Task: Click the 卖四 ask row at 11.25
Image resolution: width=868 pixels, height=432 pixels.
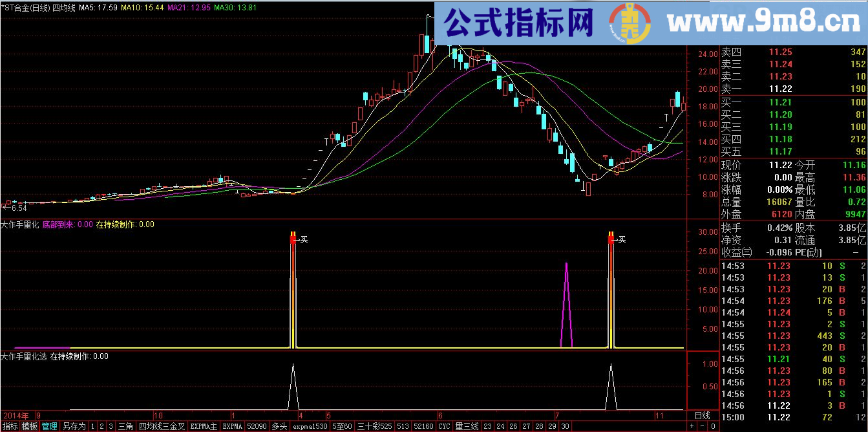Action: coord(794,52)
